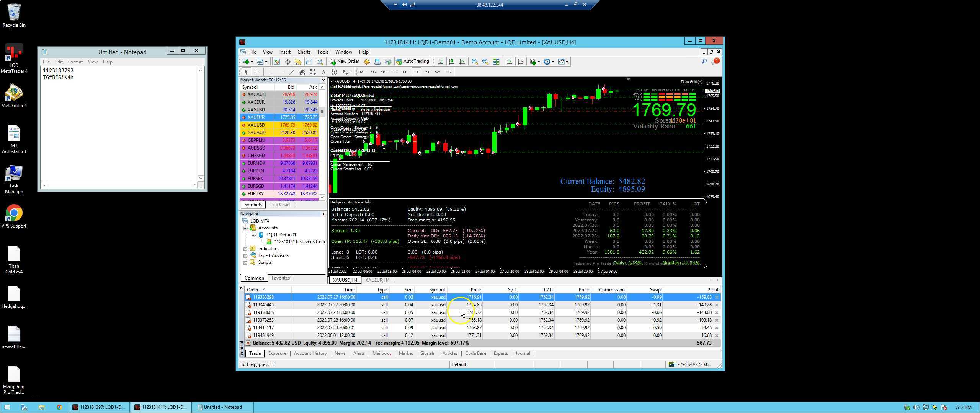Click the Tile Windows icon

click(496, 62)
